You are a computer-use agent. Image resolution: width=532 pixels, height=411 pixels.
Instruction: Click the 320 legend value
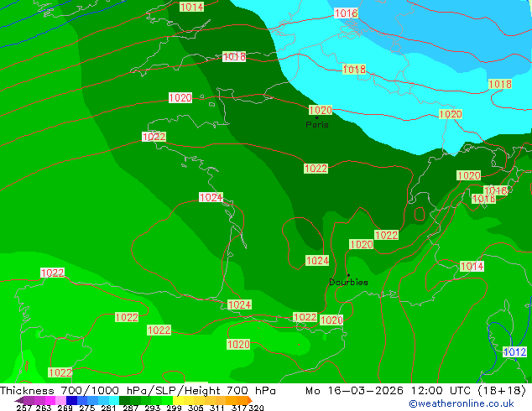point(256,408)
